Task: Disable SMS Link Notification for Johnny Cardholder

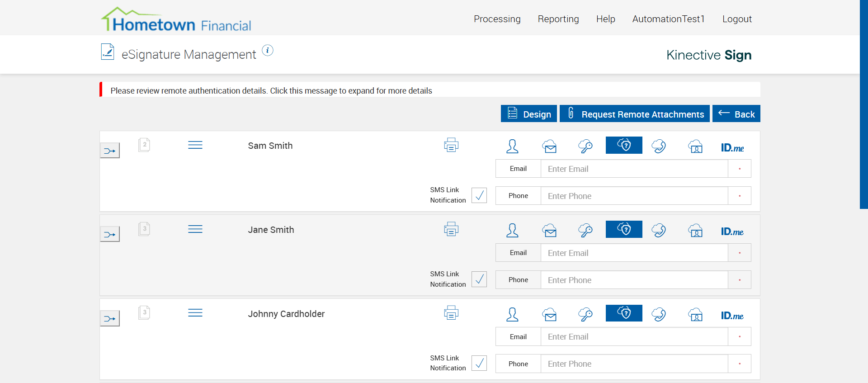Action: pos(479,363)
